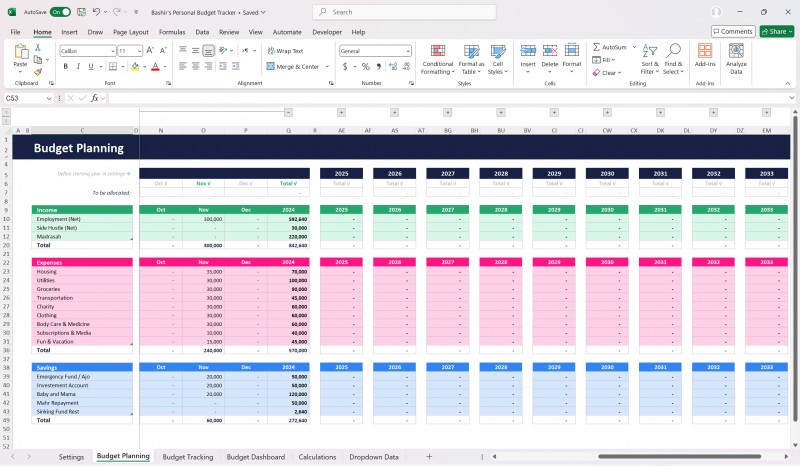Viewport: 800px width, 466px height.
Task: Toggle Top Align vertical alignment
Action: (183, 51)
